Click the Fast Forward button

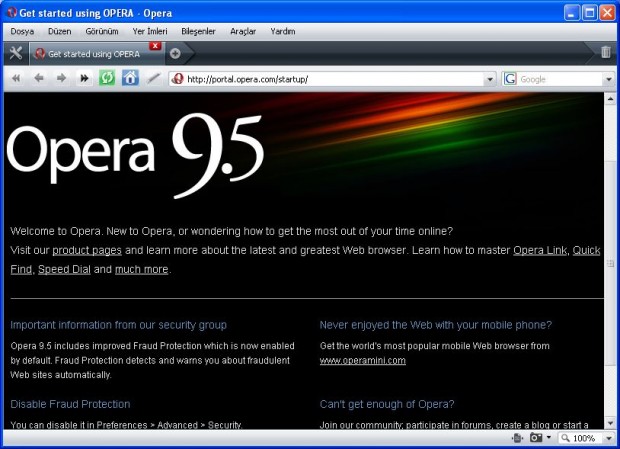84,78
